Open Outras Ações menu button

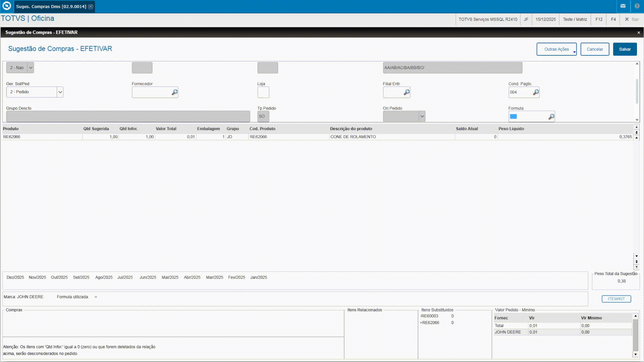click(556, 49)
